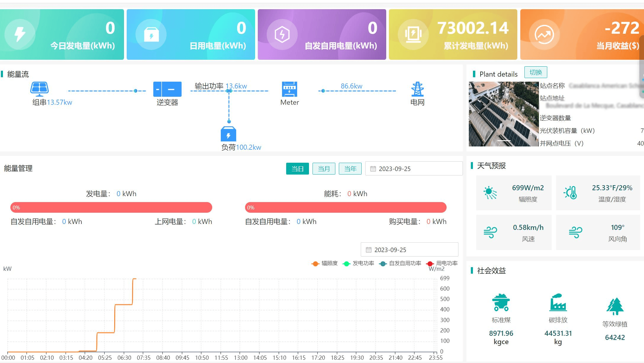Click the inverter icon in energy flow

167,89
